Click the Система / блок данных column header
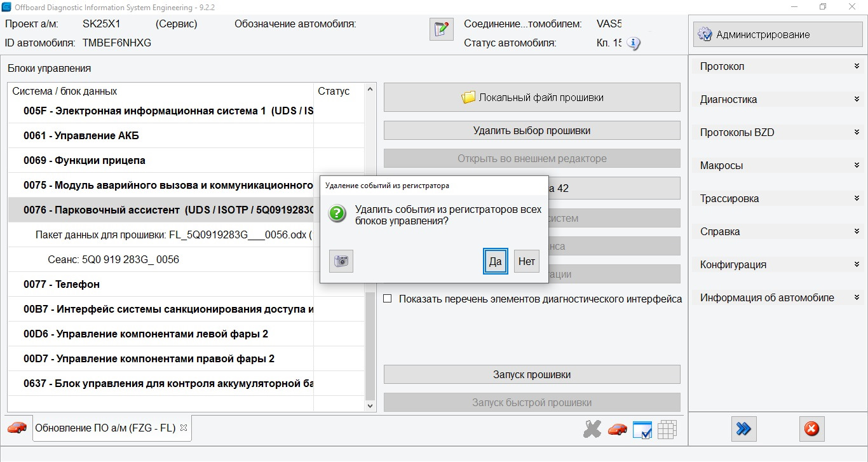Screen dimensions: 868x462 pos(161,91)
